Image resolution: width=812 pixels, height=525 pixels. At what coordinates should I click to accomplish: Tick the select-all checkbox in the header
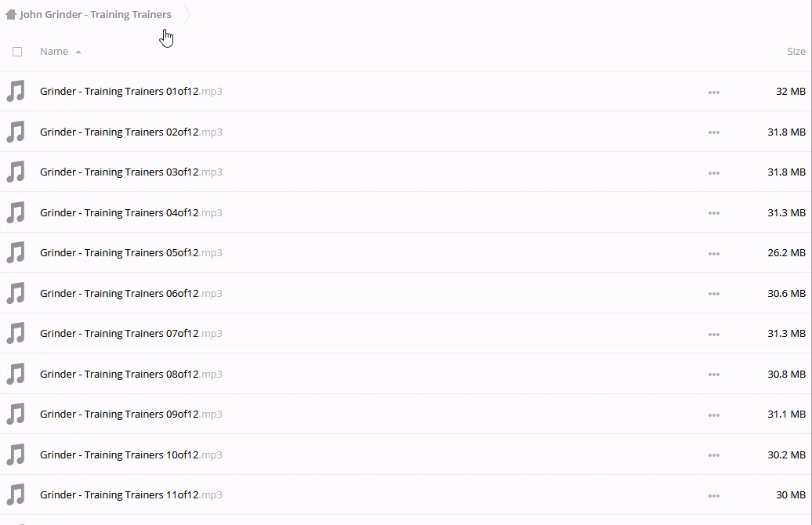pos(17,52)
